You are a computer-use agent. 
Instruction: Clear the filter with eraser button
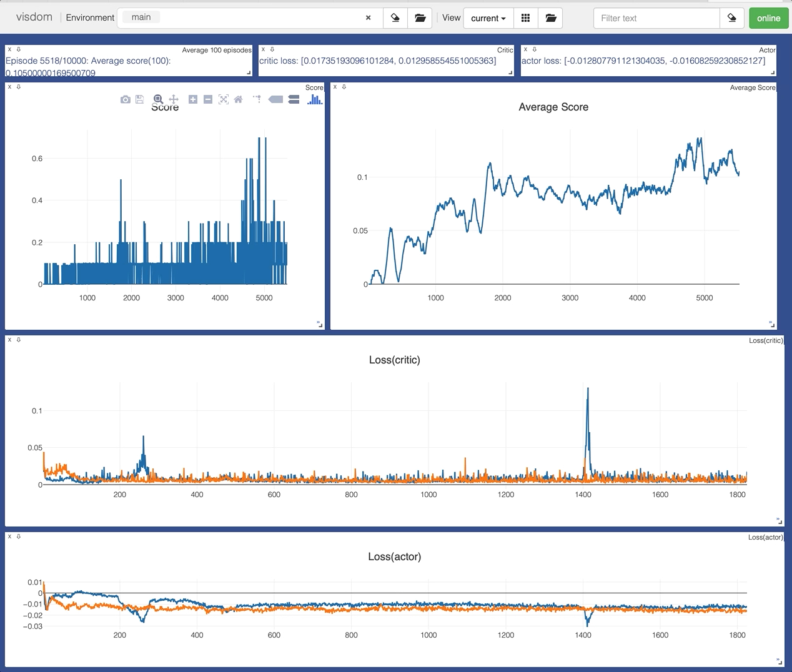click(732, 18)
